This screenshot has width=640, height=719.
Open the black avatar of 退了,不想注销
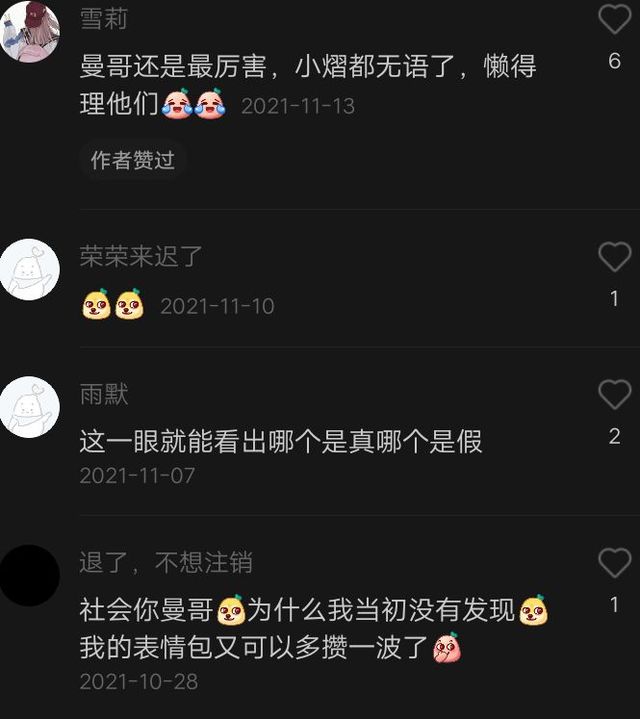click(x=29, y=575)
